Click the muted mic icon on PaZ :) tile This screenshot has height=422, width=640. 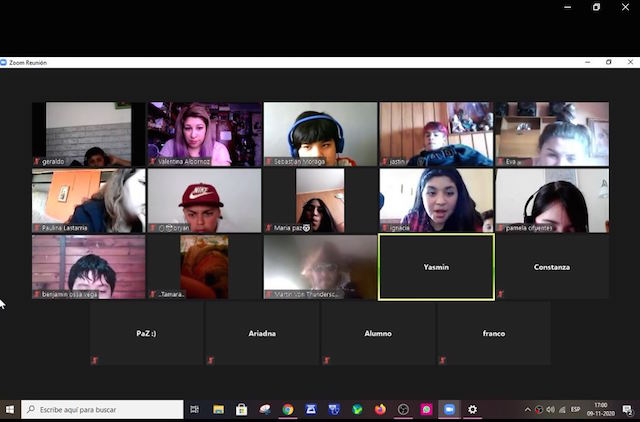point(95,360)
